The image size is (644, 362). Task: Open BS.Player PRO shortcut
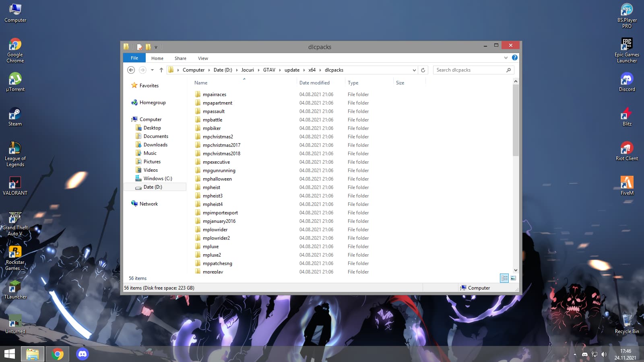click(x=627, y=16)
